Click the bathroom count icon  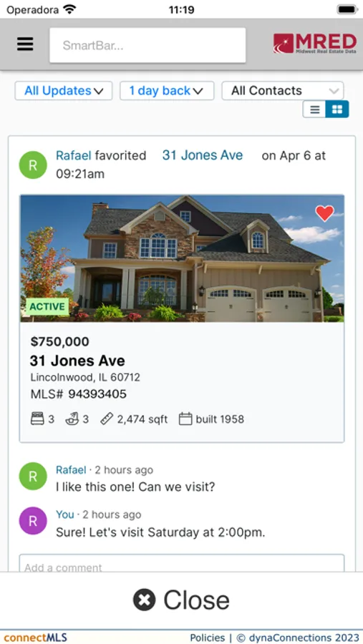tap(72, 419)
